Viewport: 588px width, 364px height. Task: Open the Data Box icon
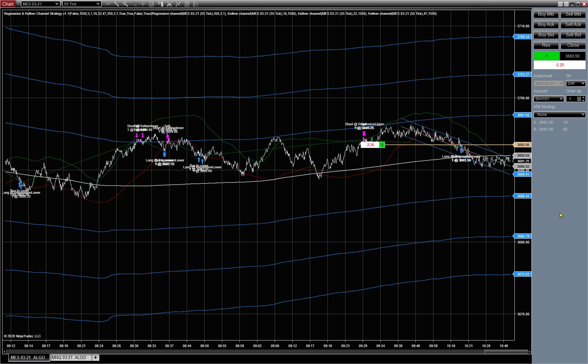pos(152,4)
